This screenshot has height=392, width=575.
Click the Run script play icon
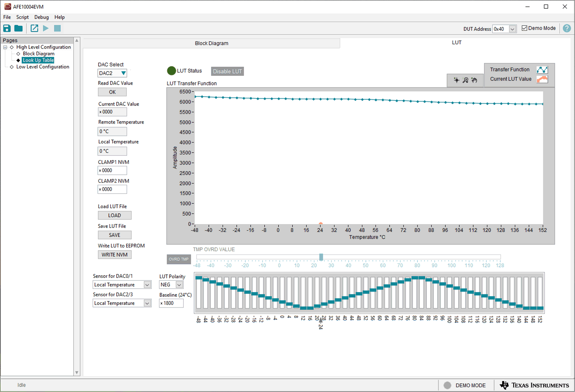[46, 28]
